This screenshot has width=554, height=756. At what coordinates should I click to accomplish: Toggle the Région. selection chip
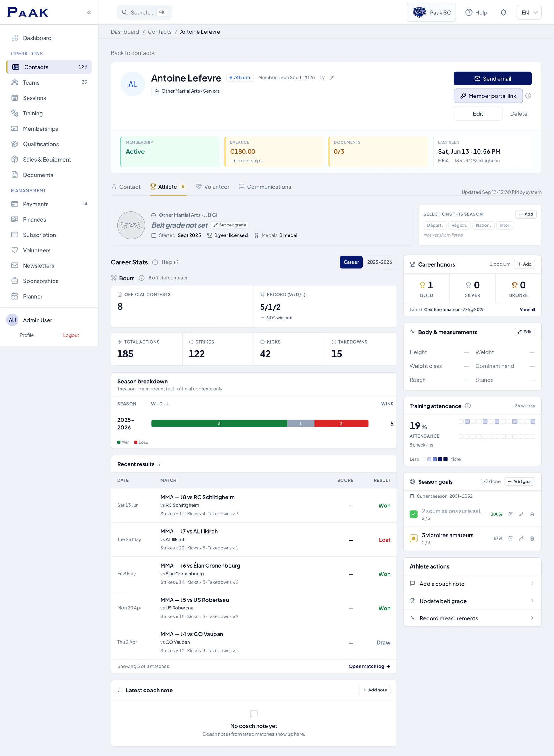[x=459, y=225]
